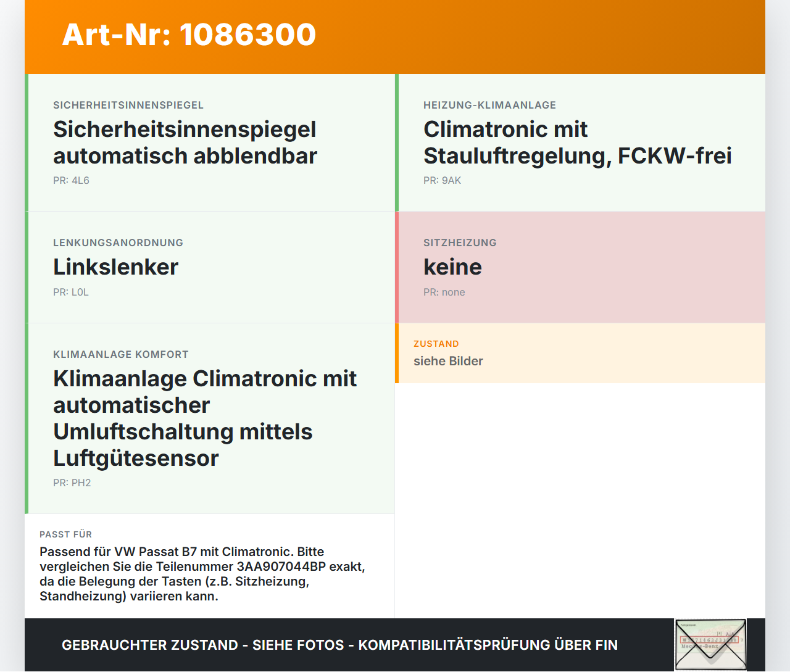The image size is (790, 672).
Task: Click the PR: PH2 code
Action: pos(72,483)
